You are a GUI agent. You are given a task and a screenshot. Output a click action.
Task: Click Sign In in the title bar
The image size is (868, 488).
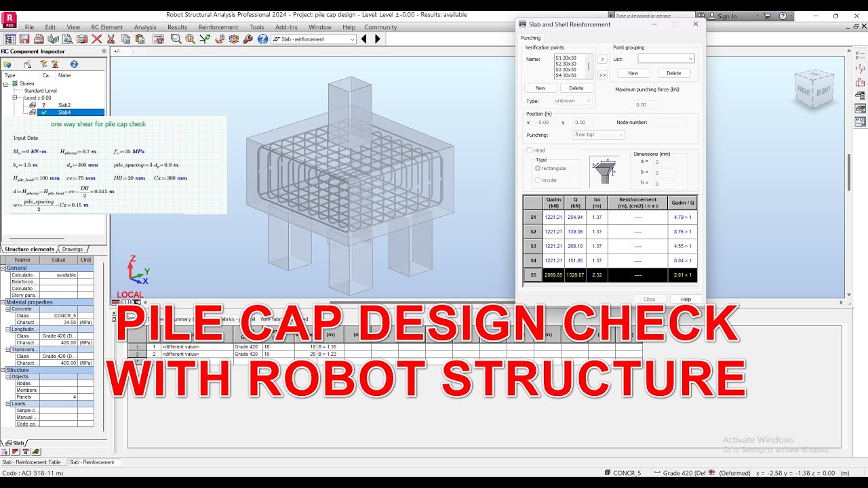pyautogui.click(x=727, y=16)
